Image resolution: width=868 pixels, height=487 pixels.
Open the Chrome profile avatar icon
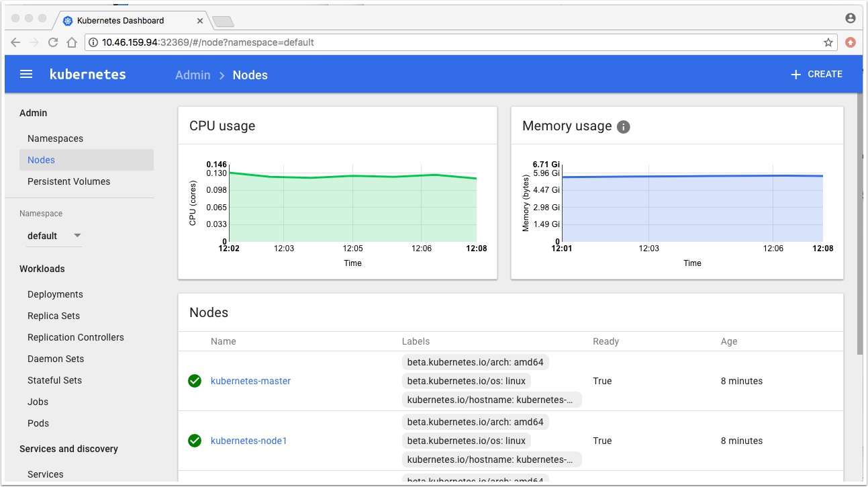click(851, 18)
